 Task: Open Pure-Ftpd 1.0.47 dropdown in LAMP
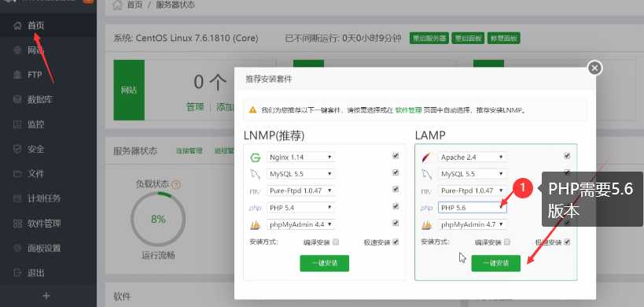point(472,190)
